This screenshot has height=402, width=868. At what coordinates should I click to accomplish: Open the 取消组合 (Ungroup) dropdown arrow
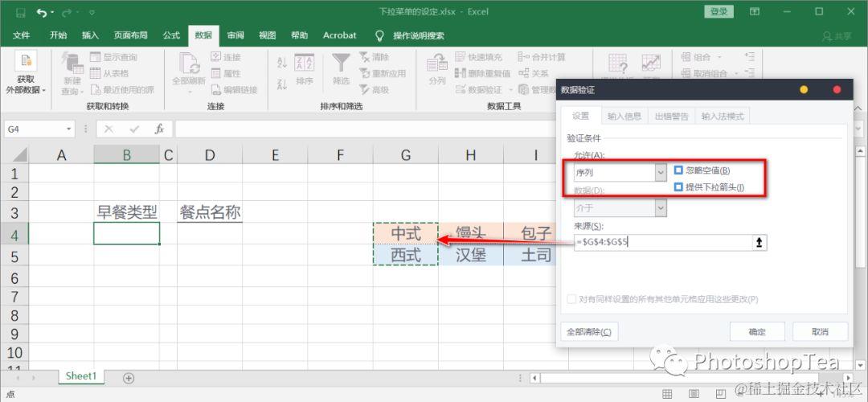[x=736, y=73]
